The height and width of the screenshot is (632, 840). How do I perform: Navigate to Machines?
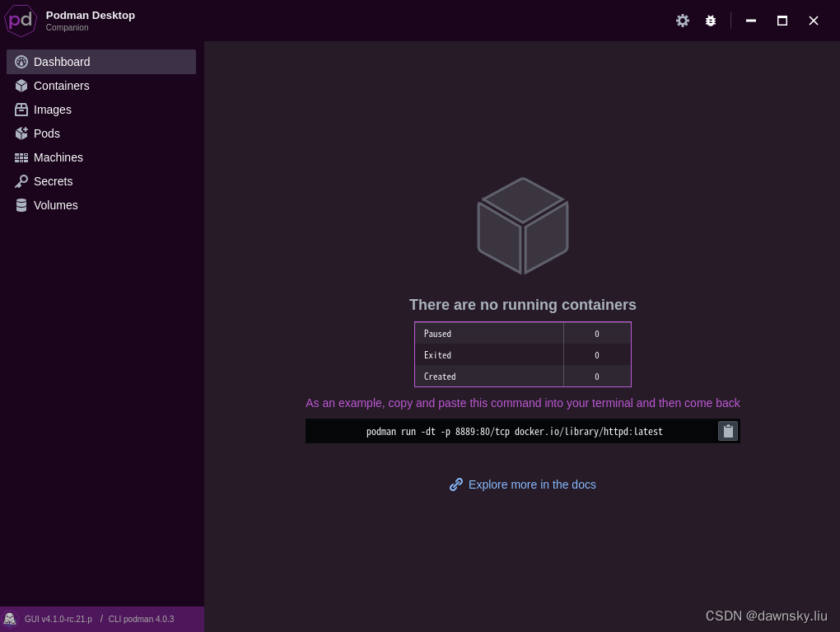pyautogui.click(x=101, y=157)
